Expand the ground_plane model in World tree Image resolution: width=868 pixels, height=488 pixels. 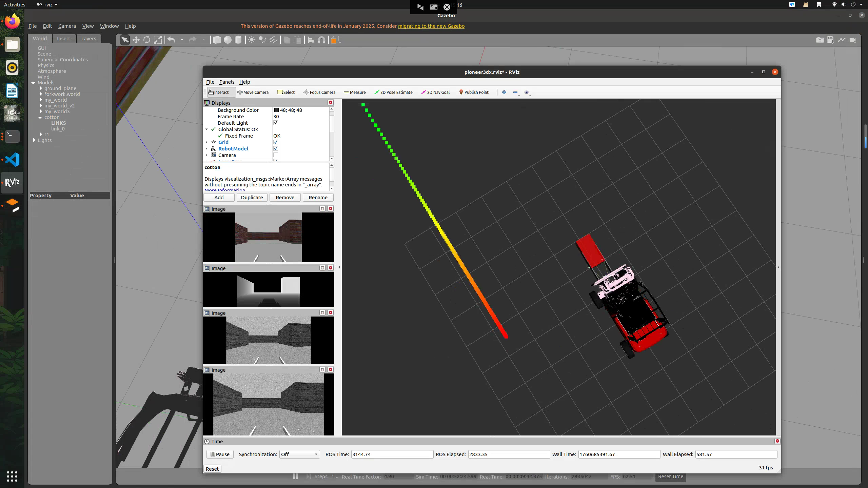(41, 88)
